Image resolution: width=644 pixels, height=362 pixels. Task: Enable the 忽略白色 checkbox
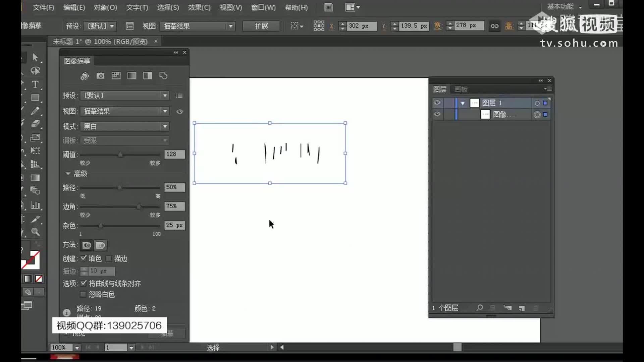point(83,294)
